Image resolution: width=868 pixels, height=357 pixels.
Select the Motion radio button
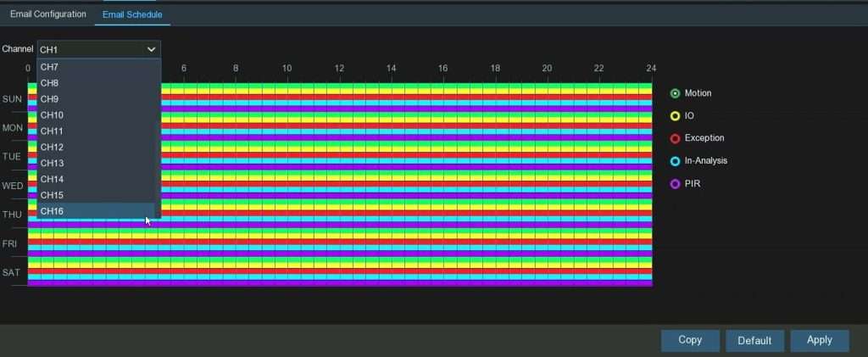(676, 93)
